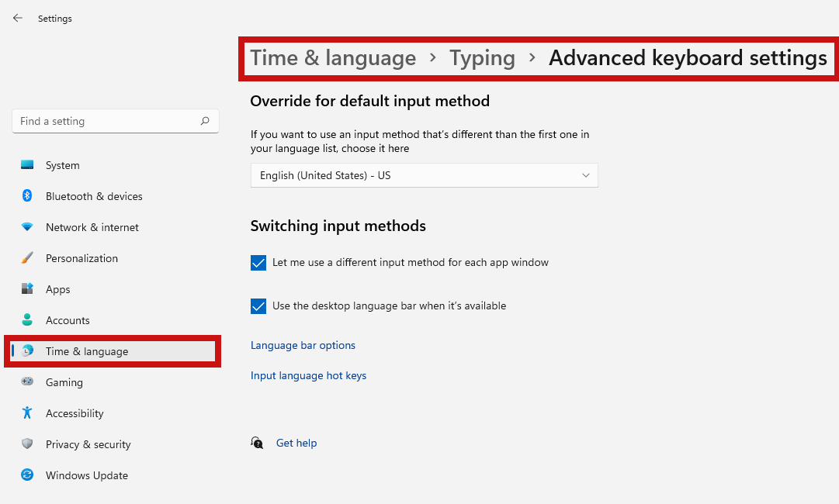Image resolution: width=839 pixels, height=504 pixels.
Task: Uncheck 'Let me use a different input method for each app window'
Action: click(x=258, y=263)
